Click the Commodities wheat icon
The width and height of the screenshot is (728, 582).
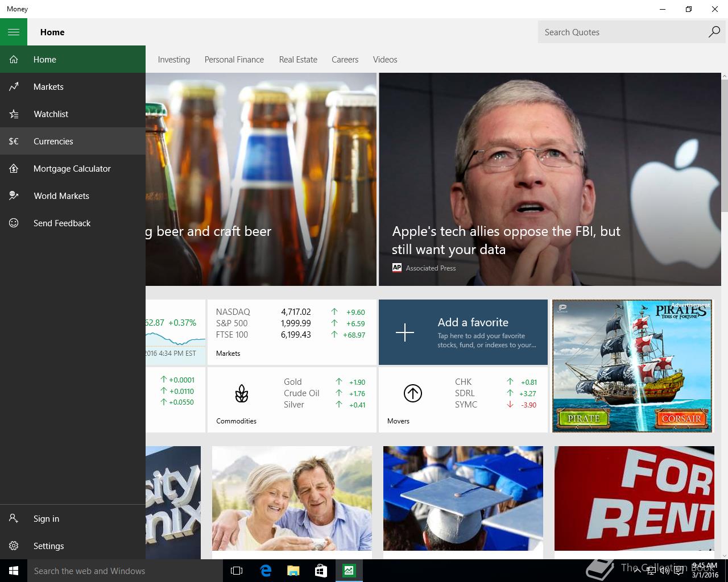click(242, 393)
